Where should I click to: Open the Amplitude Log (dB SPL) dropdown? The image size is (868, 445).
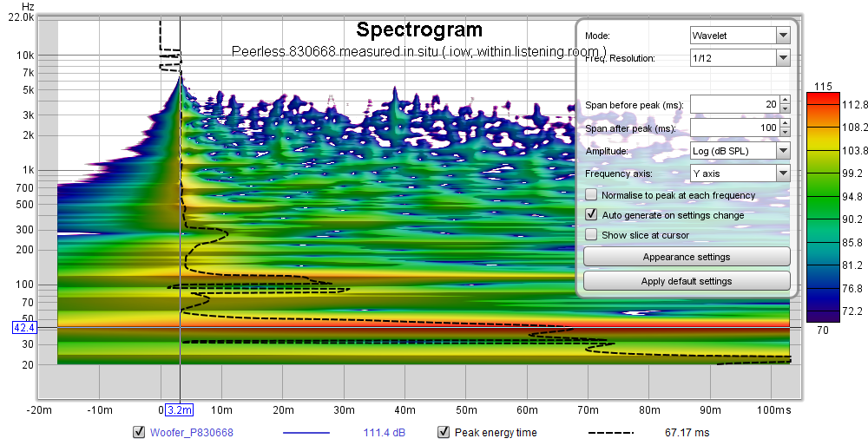tap(740, 151)
